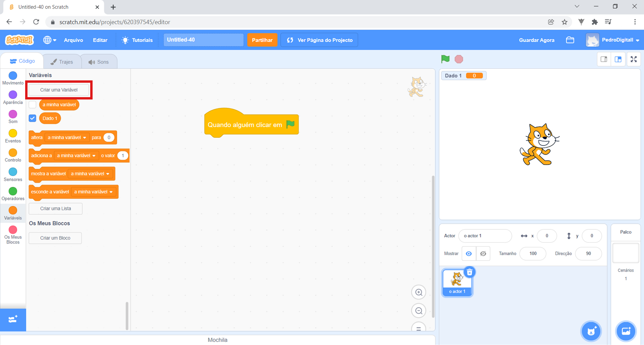Select Os Meus Blocos category
The width and height of the screenshot is (644, 345).
click(13, 234)
